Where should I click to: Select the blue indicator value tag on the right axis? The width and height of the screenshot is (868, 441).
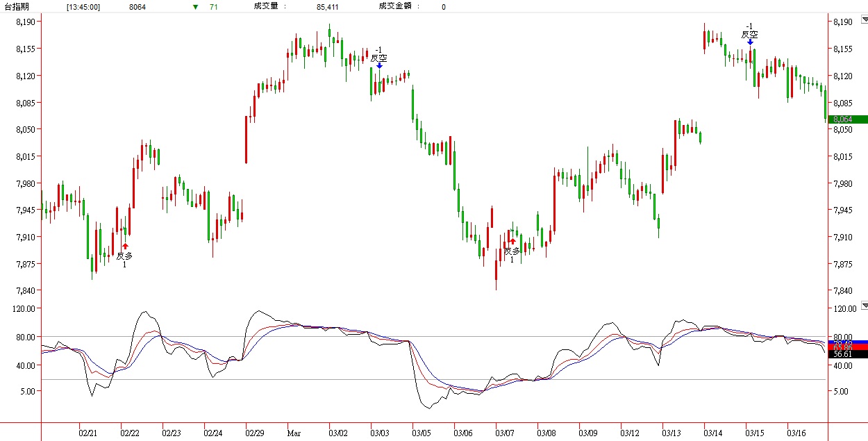847,343
